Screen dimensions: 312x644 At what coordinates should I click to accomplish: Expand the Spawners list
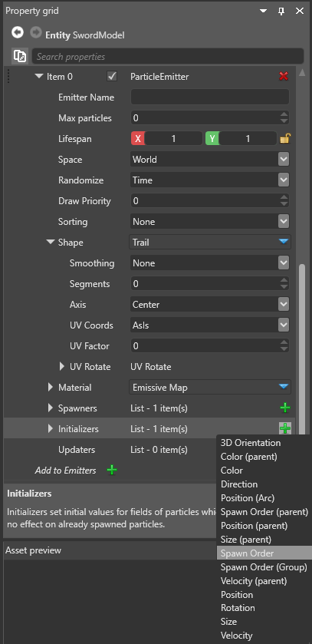coord(51,408)
